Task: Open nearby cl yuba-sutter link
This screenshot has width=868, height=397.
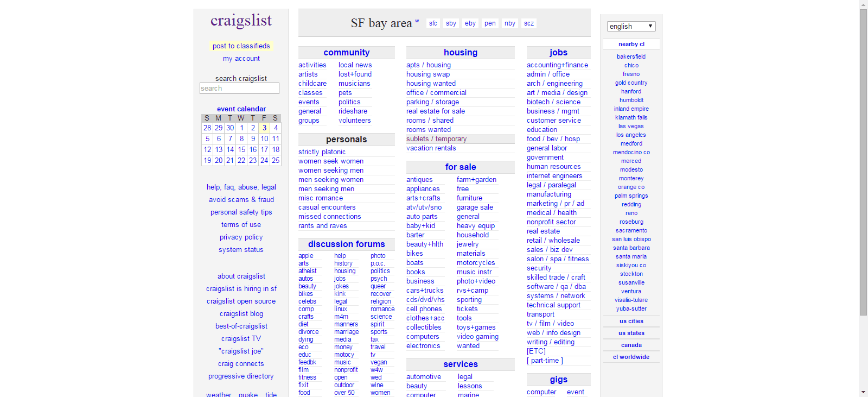Action: 631,308
